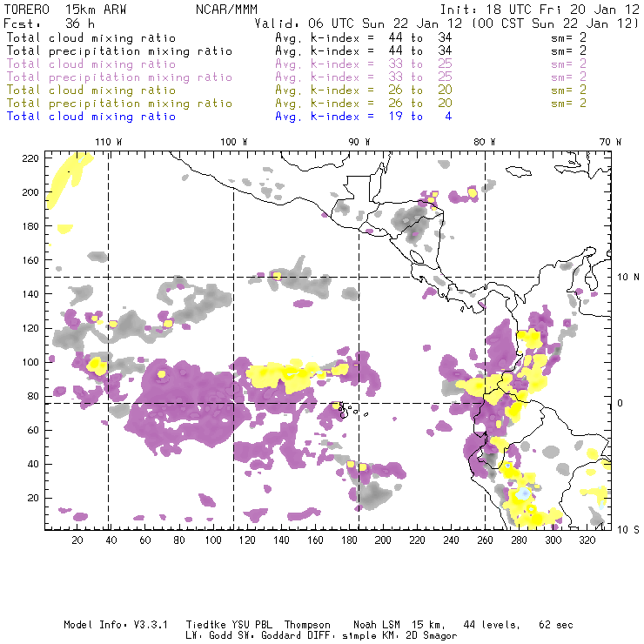Click the '80 W' longitude label

point(484,142)
